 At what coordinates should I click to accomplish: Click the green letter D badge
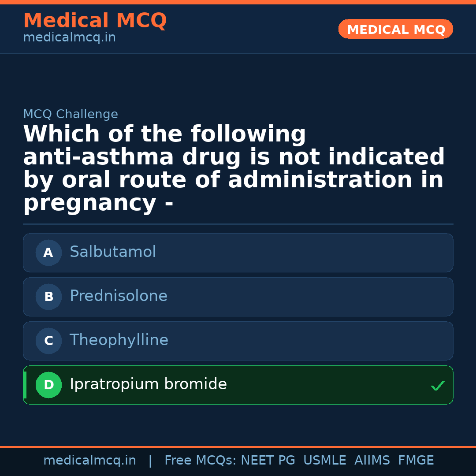pos(48,385)
